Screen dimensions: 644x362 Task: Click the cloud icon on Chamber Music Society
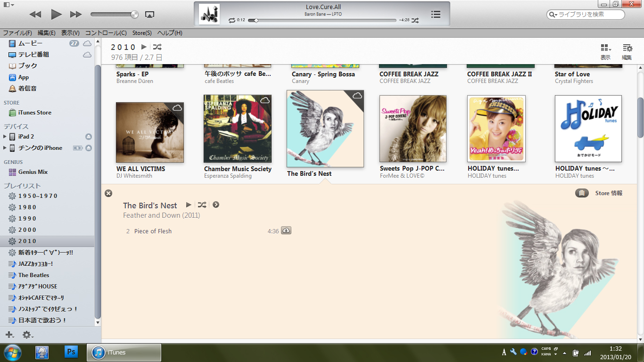click(265, 100)
